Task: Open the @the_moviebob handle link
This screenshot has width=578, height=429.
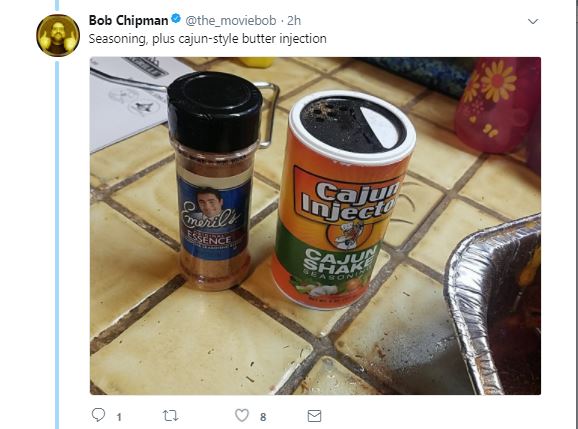Action: (231, 21)
